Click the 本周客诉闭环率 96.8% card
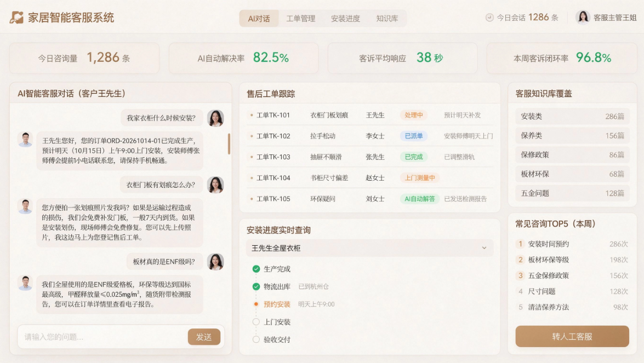644x363 pixels. (561, 58)
